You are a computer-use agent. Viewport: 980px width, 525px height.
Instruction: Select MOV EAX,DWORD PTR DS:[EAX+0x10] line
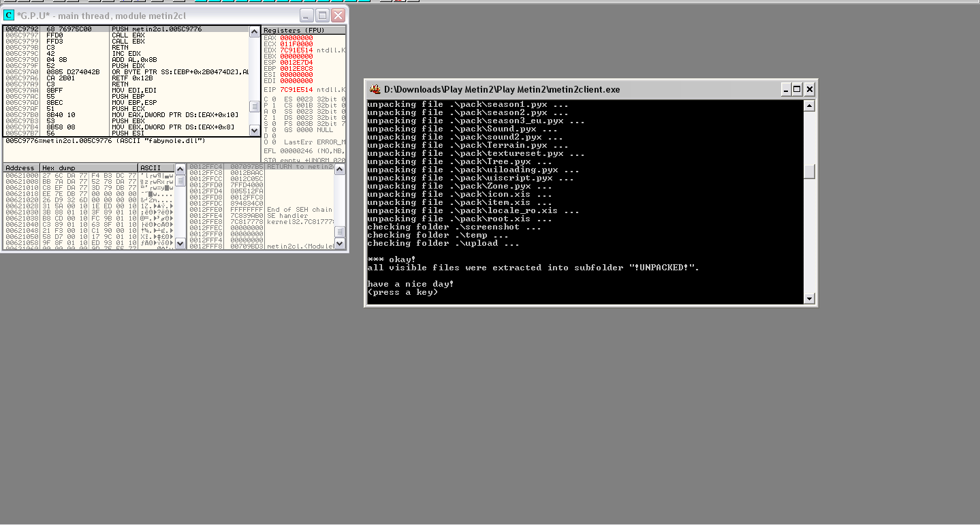tap(126, 114)
